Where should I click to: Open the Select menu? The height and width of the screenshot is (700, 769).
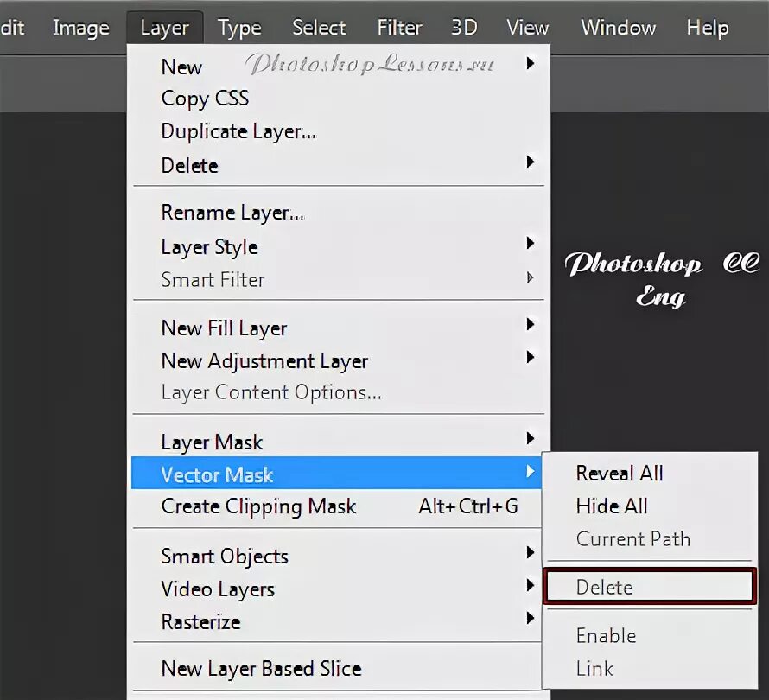click(x=319, y=28)
